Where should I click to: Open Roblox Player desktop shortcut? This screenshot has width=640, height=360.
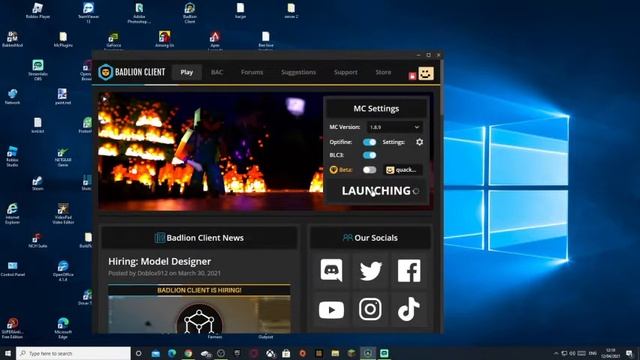(x=38, y=11)
